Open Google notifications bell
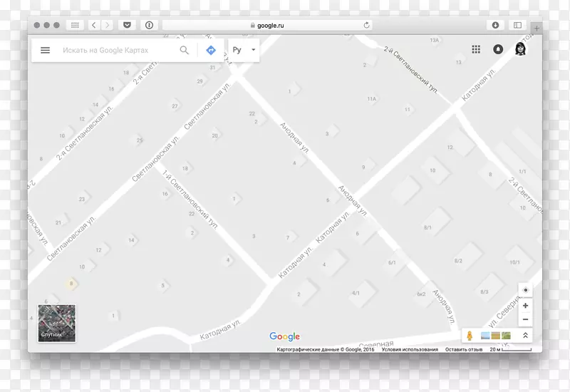570x392 pixels. point(498,50)
